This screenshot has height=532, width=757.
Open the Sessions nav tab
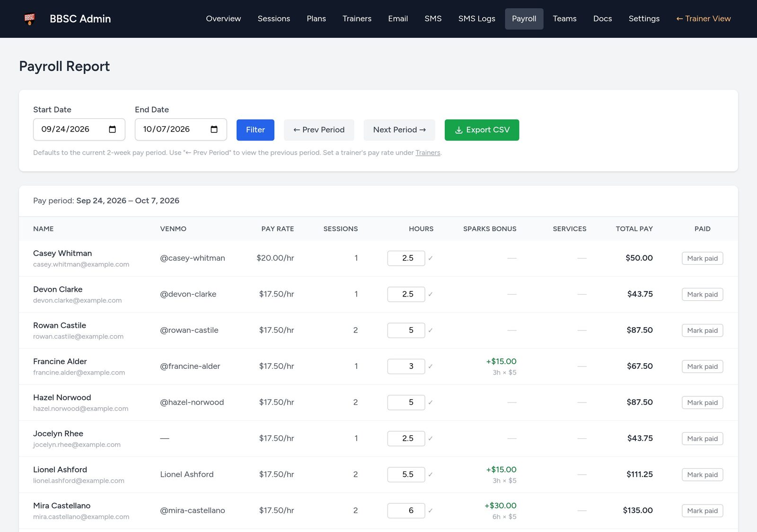274,19
